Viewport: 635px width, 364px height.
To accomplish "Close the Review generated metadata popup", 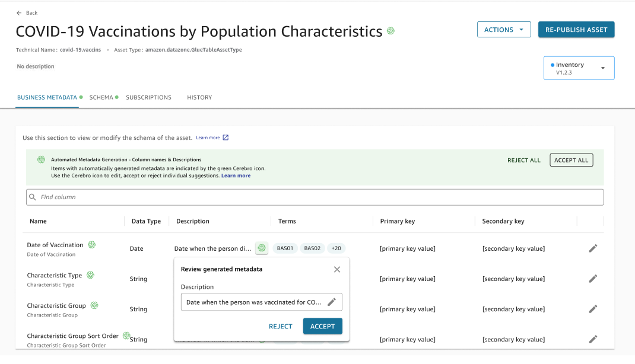I will 337,269.
